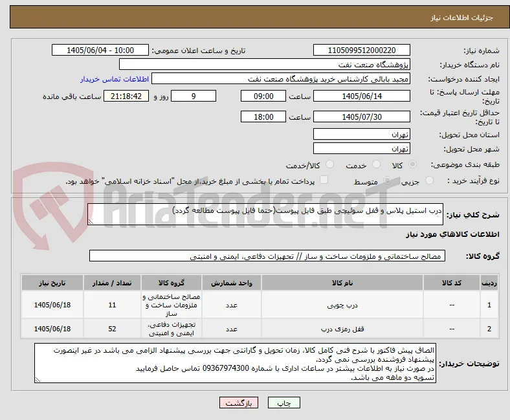Click the price validity date 1405/07/30

pos(362,116)
